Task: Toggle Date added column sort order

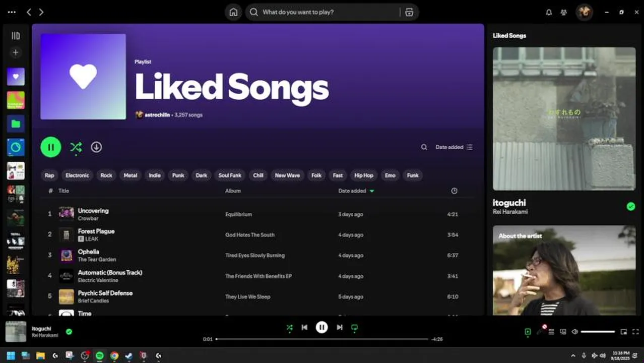Action: (x=356, y=191)
